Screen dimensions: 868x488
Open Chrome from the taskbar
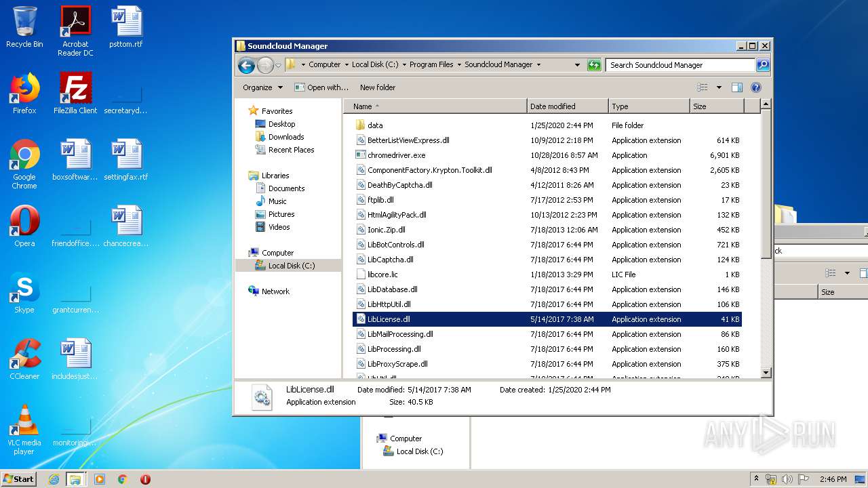coord(122,479)
